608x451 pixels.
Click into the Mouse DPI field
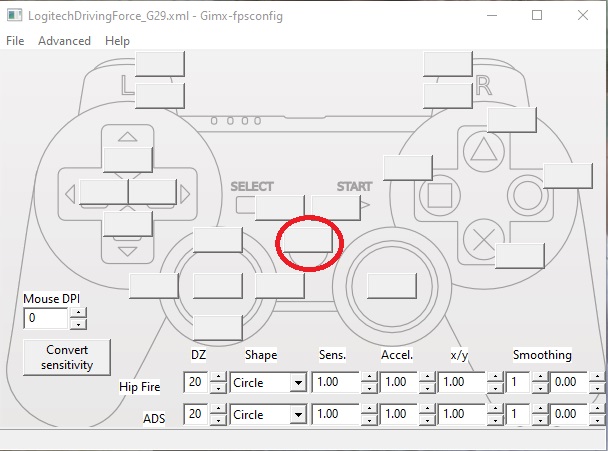point(46,318)
